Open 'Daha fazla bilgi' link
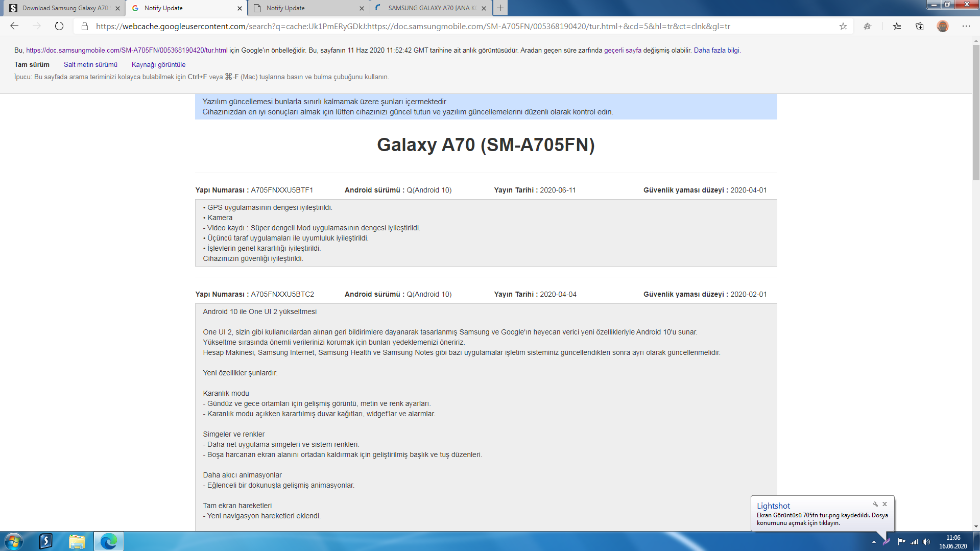This screenshot has width=980, height=551. point(716,50)
